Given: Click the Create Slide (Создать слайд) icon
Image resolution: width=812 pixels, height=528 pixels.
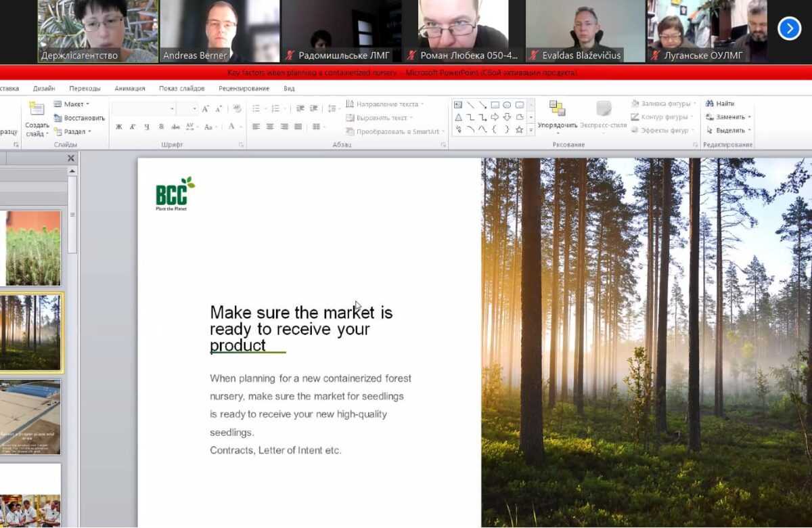Looking at the screenshot, I should tap(37, 110).
